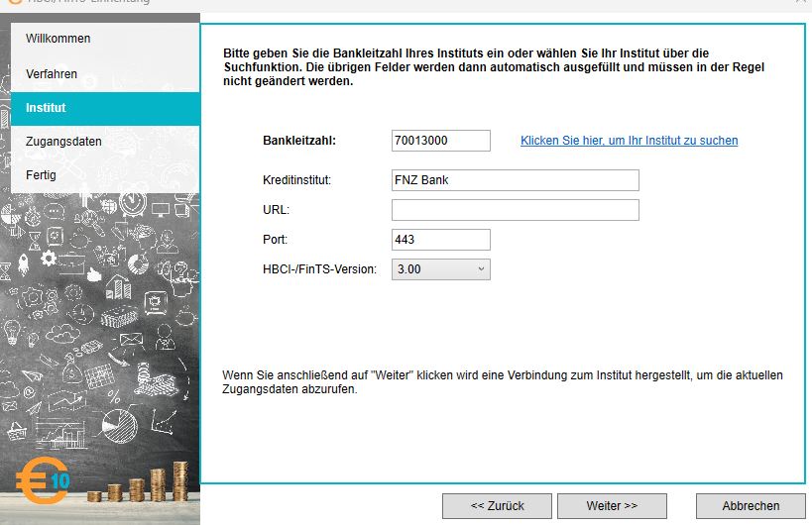
Task: Open the HBCI-/FinTS-Version dropdown
Action: pyautogui.click(x=440, y=269)
